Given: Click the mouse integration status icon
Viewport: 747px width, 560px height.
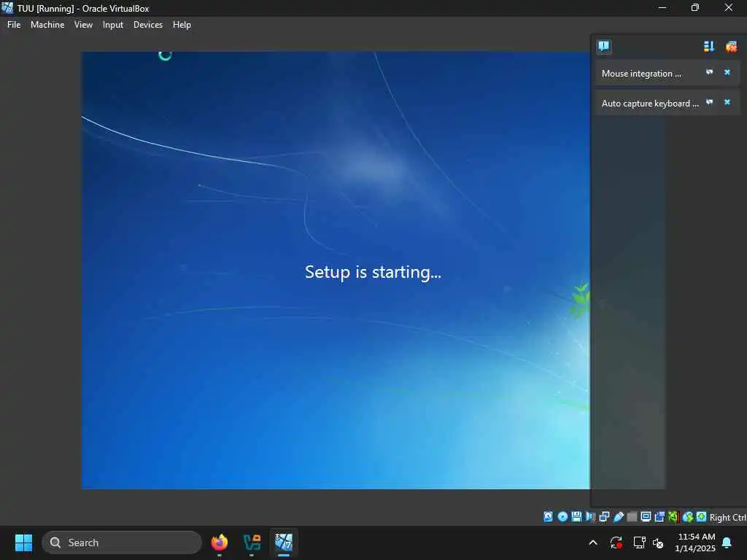Looking at the screenshot, I should (x=687, y=517).
